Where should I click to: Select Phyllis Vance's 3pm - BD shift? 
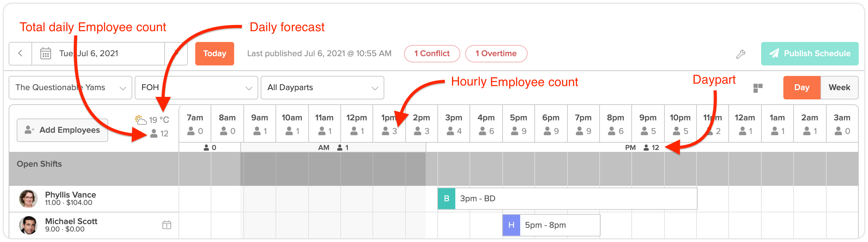coord(567,198)
